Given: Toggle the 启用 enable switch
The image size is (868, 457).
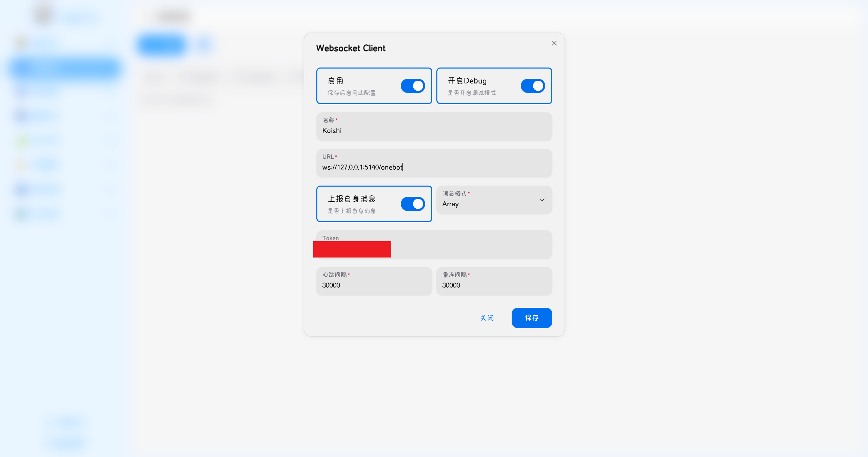Looking at the screenshot, I should 413,86.
